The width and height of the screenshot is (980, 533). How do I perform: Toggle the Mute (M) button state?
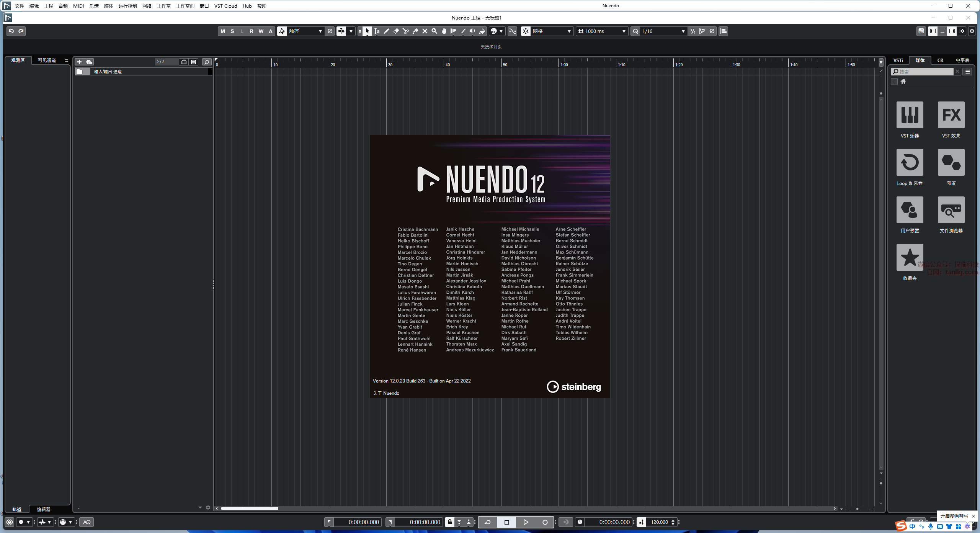pos(223,31)
